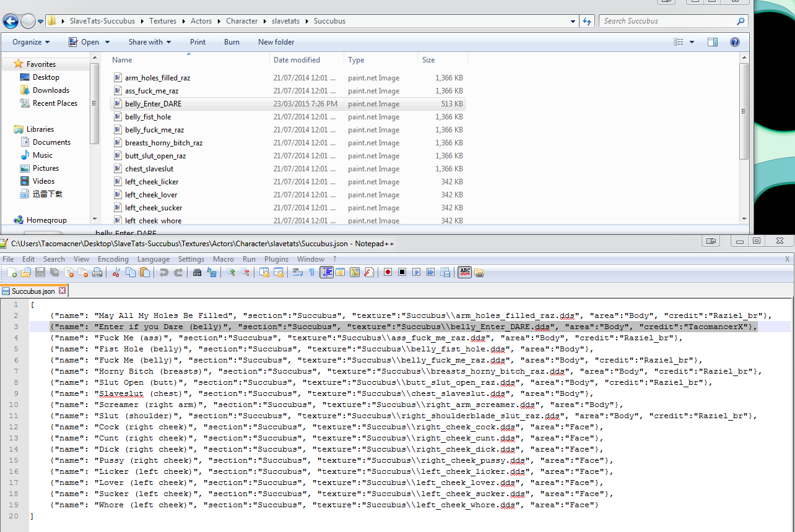Image resolution: width=795 pixels, height=532 pixels.
Task: Print the document via Notepad++ printer icon
Action: [97, 272]
